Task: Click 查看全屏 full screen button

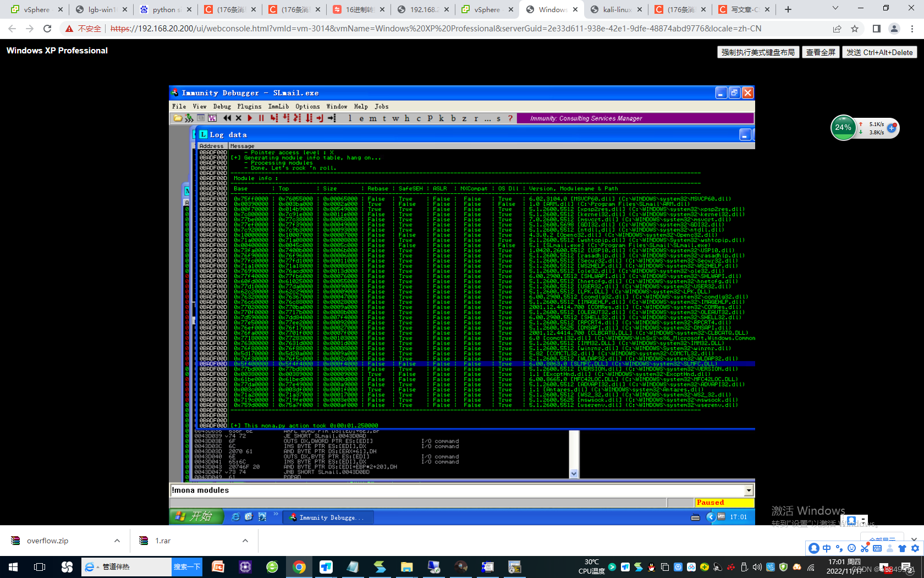Action: tap(821, 52)
